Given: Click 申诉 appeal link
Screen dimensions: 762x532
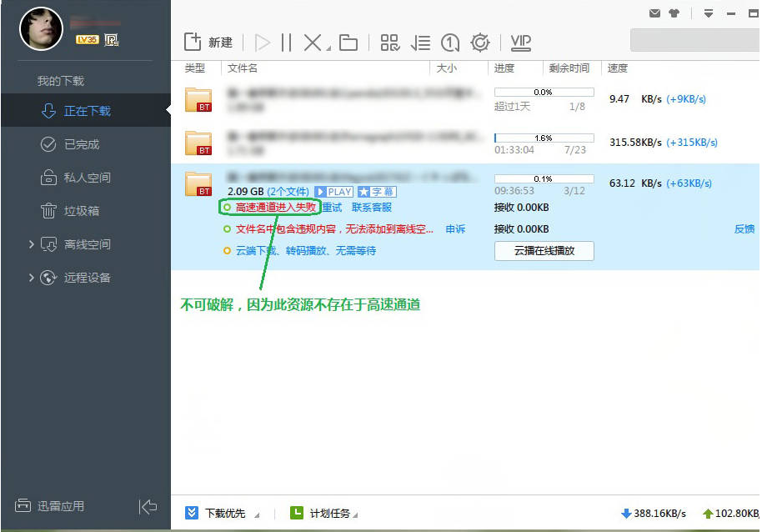Looking at the screenshot, I should (455, 228).
